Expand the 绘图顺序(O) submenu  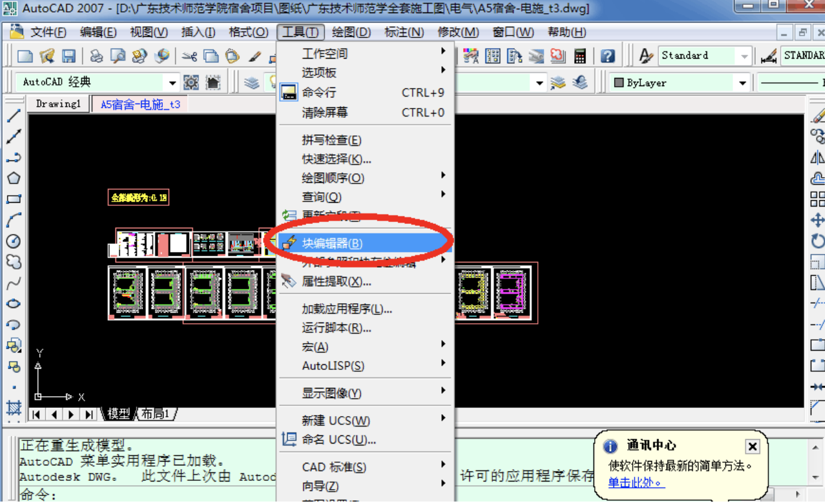[365, 178]
